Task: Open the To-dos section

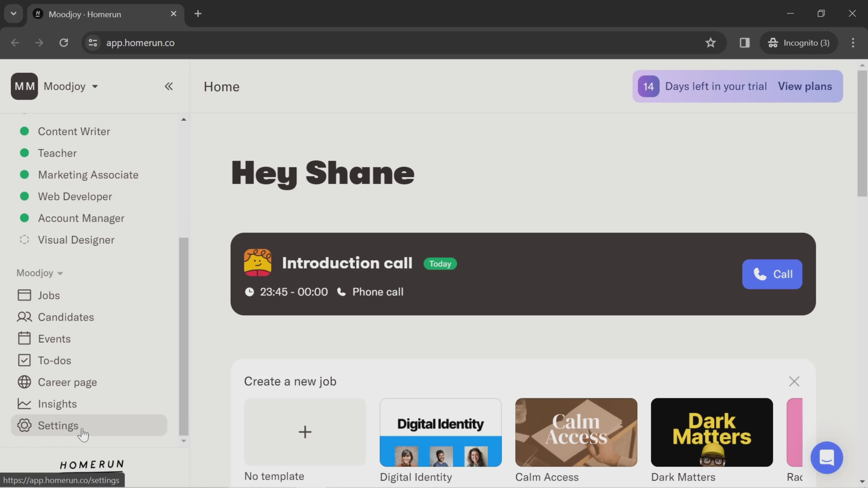Action: [x=54, y=360]
